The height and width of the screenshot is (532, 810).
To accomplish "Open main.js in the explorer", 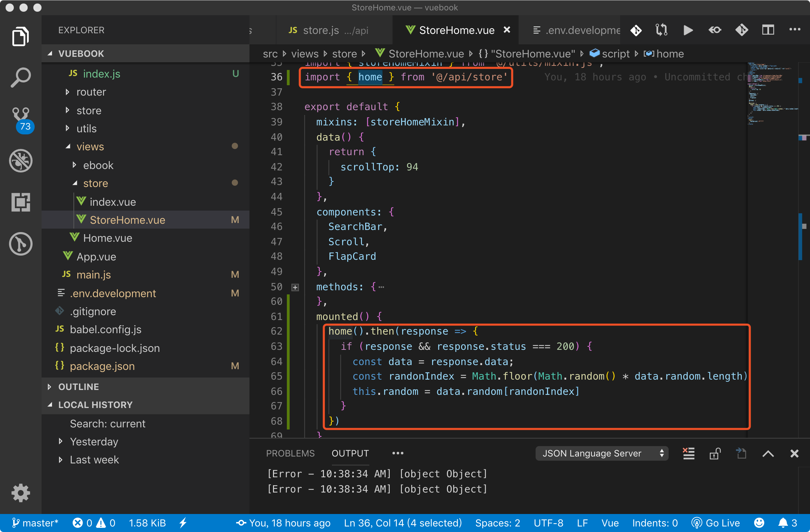I will [x=94, y=275].
